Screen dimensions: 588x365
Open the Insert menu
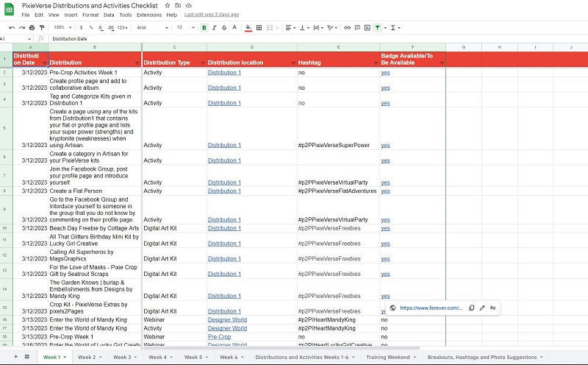[x=71, y=15]
